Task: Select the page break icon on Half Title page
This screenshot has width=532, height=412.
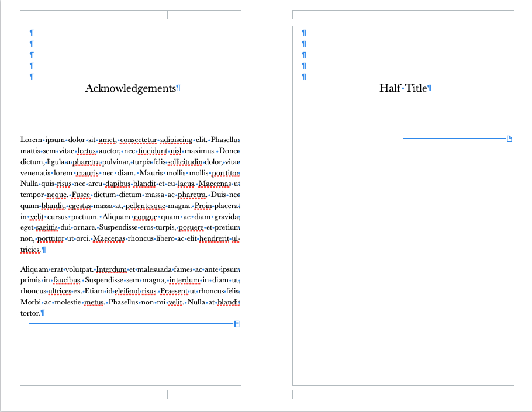Action: tap(509, 139)
